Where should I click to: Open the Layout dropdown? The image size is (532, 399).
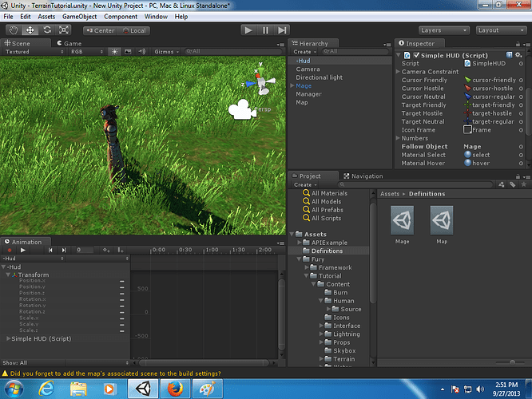pyautogui.click(x=501, y=30)
